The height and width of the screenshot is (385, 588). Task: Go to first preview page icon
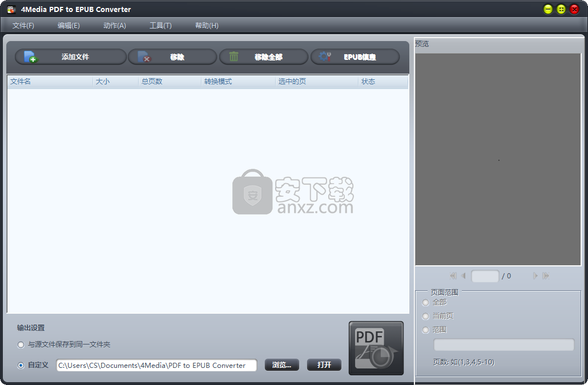click(453, 276)
